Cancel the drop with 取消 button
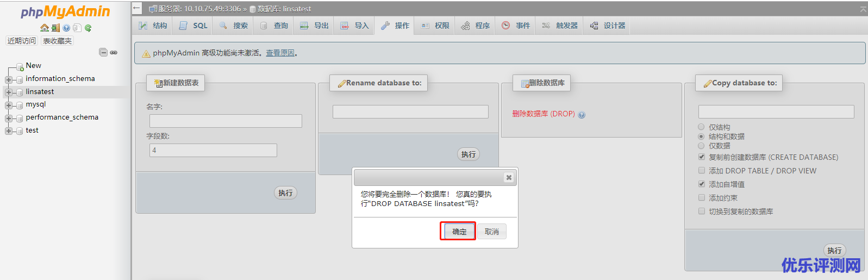Screen dimensions: 868x280 tap(492, 231)
